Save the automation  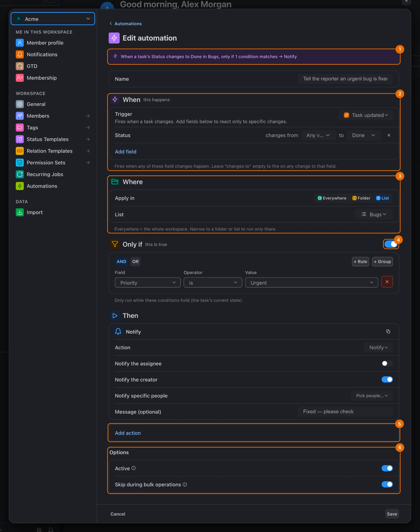[x=392, y=514]
